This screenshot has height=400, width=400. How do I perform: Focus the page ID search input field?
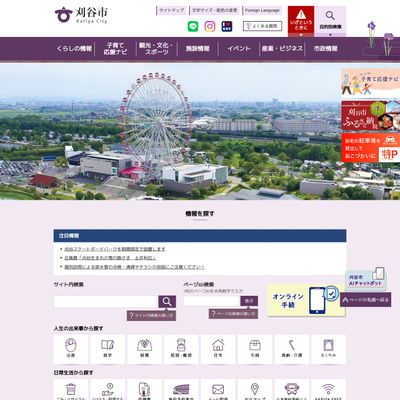coord(212,301)
